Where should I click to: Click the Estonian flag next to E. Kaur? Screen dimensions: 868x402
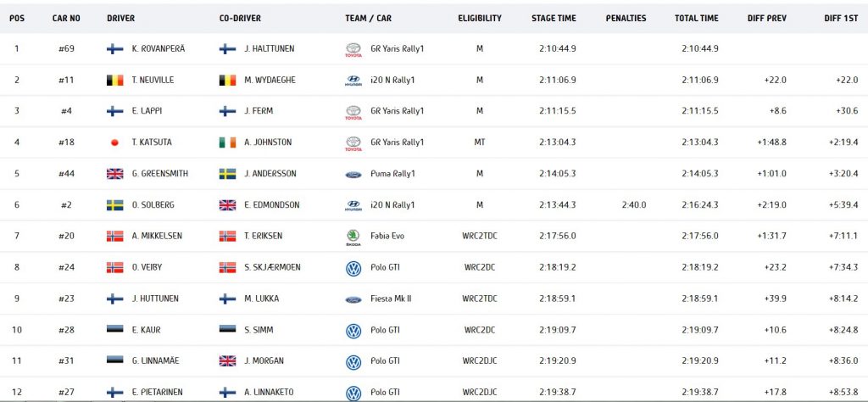point(115,329)
